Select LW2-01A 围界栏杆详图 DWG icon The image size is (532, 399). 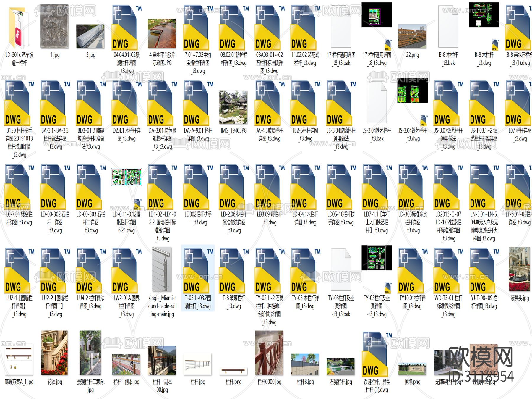[124, 270]
